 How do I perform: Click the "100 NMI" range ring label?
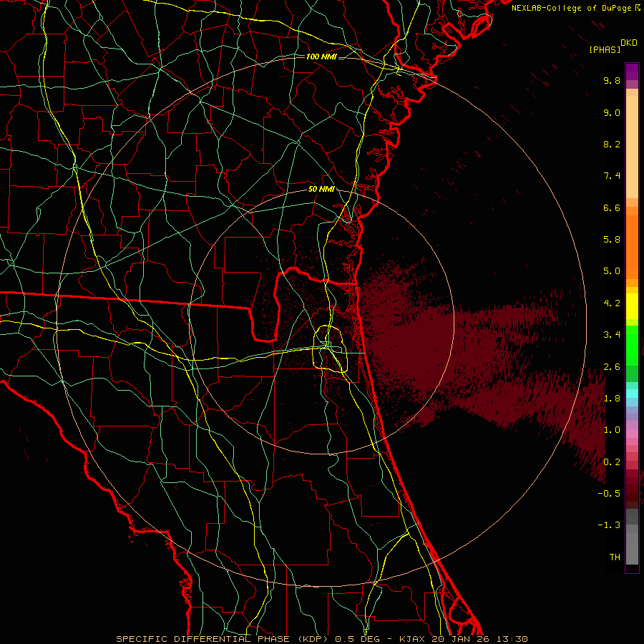321,57
